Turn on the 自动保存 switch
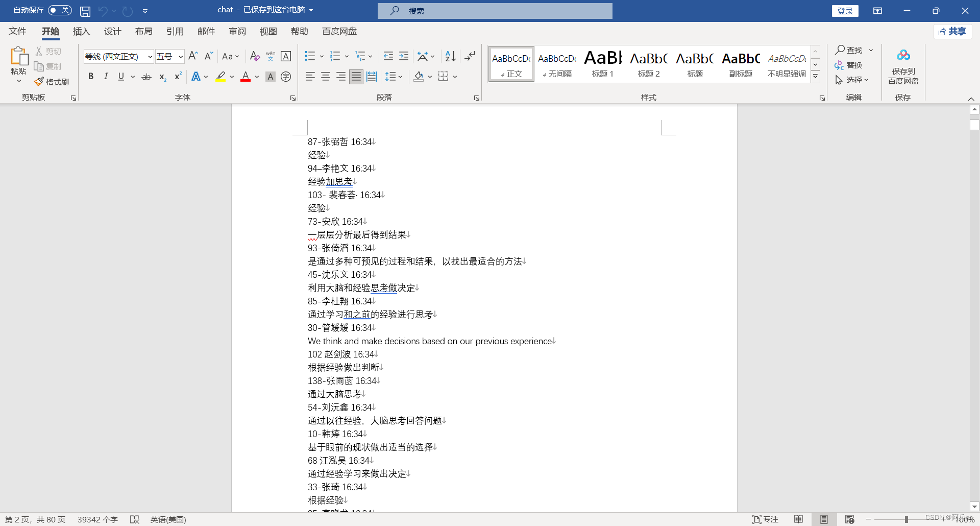The height and width of the screenshot is (526, 980). pyautogui.click(x=59, y=10)
